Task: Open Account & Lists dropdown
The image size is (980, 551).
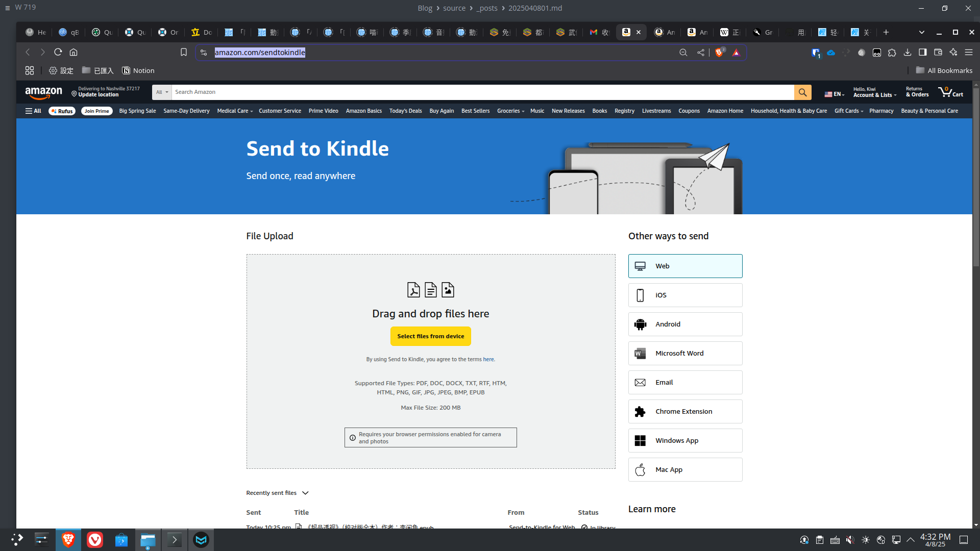Action: pos(874,95)
